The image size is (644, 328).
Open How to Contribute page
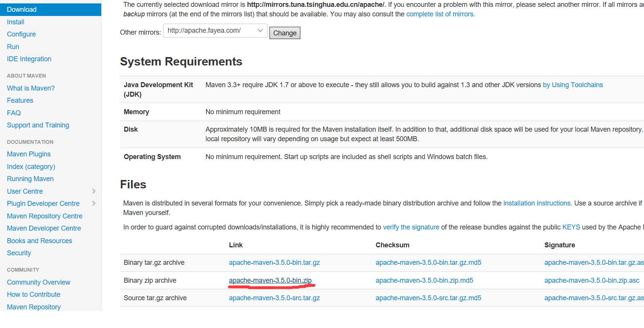34,295
